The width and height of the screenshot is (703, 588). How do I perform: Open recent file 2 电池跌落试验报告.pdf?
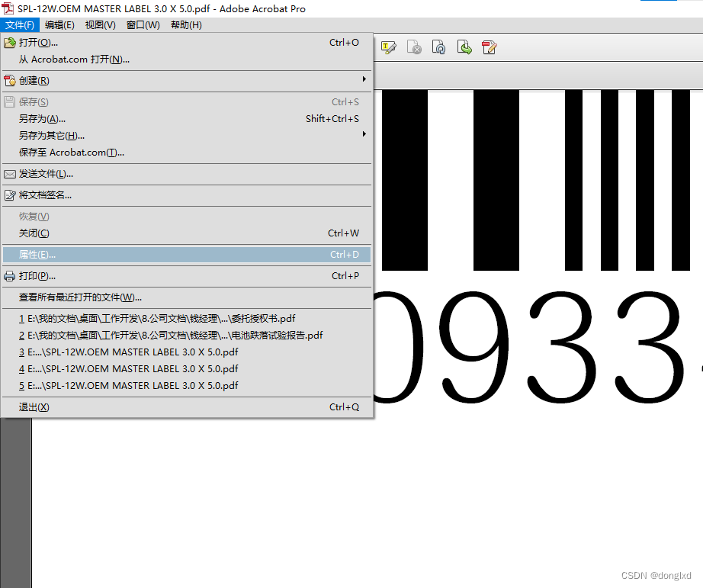click(x=187, y=336)
